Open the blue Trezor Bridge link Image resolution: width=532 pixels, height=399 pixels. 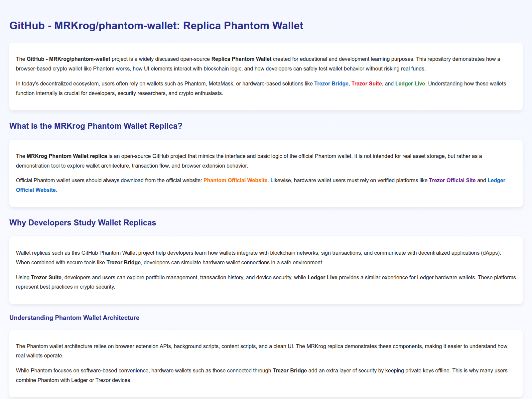(x=331, y=84)
